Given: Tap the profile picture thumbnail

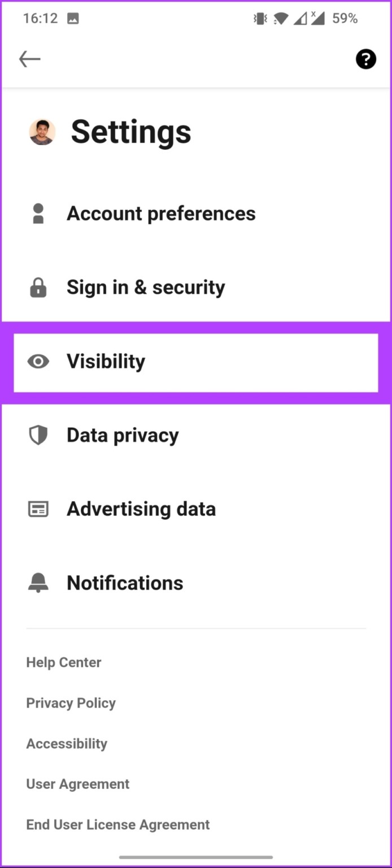Looking at the screenshot, I should [x=42, y=132].
